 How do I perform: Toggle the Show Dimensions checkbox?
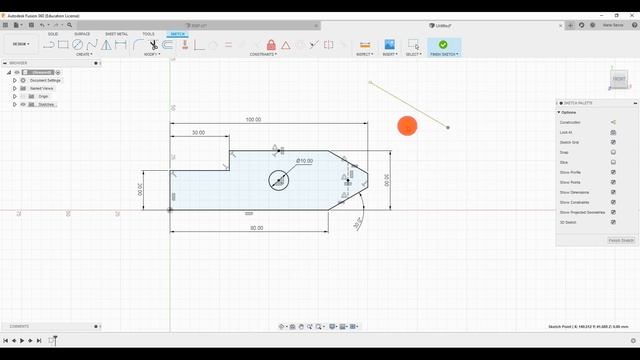coord(613,192)
